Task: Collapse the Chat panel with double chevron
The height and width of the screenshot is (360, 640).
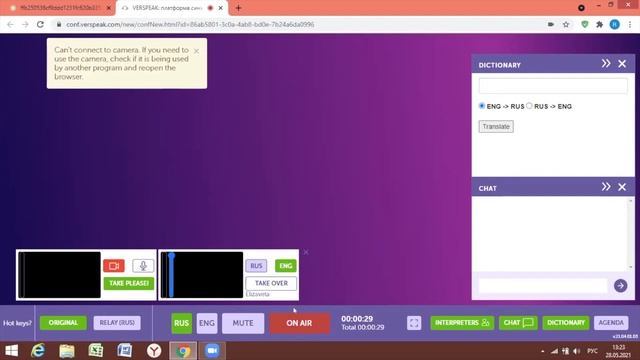Action: coord(606,187)
